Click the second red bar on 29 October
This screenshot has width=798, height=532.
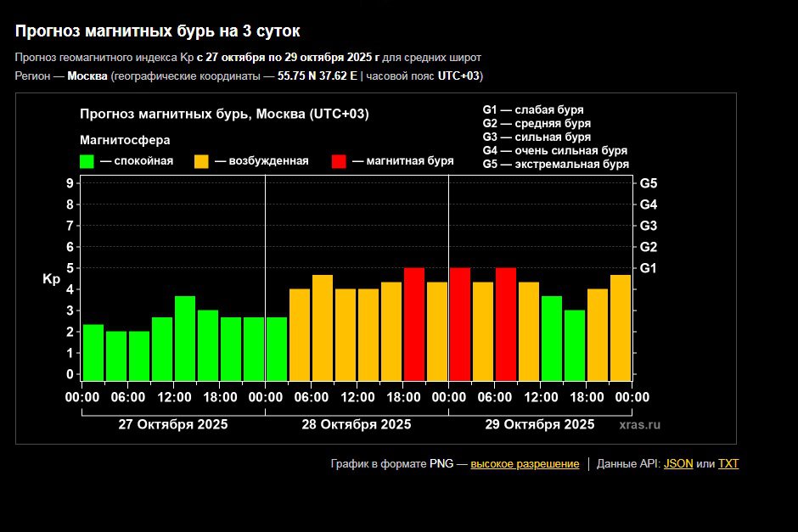click(x=506, y=324)
